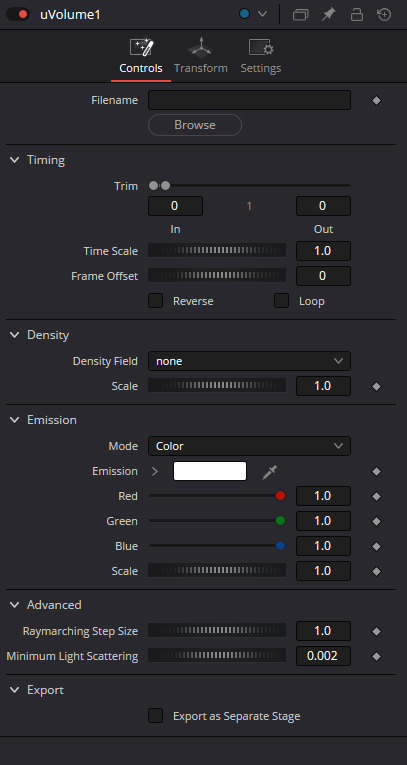
Task: Collapse the Export section
Action: (x=15, y=689)
